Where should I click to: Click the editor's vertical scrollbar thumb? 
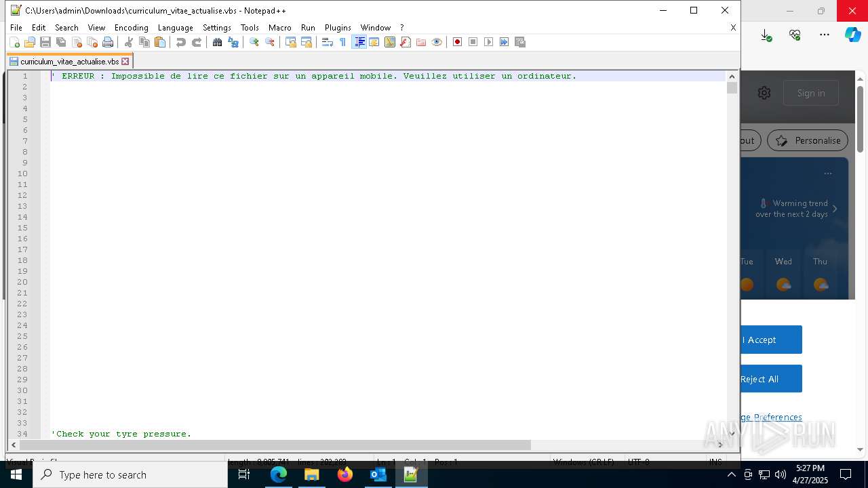[x=732, y=88]
